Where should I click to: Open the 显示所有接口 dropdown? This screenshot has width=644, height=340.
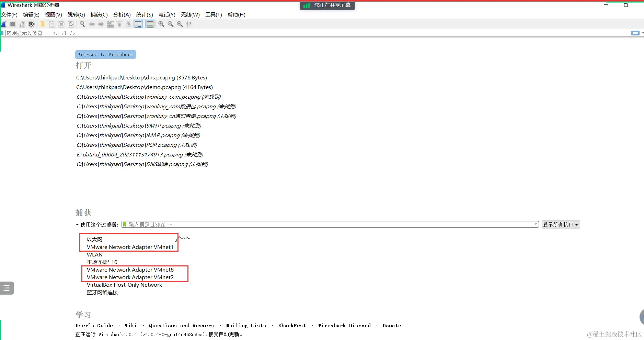[561, 224]
